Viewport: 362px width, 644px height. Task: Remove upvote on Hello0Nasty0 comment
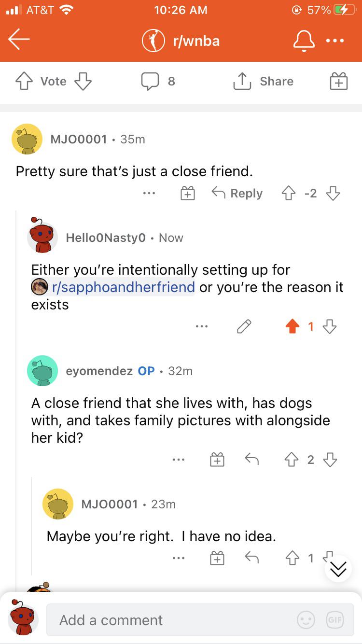292,327
